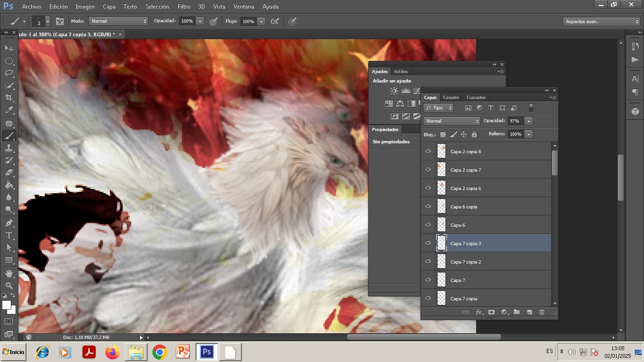644x362 pixels.
Task: Click the Inicio start button
Action: tap(13, 352)
